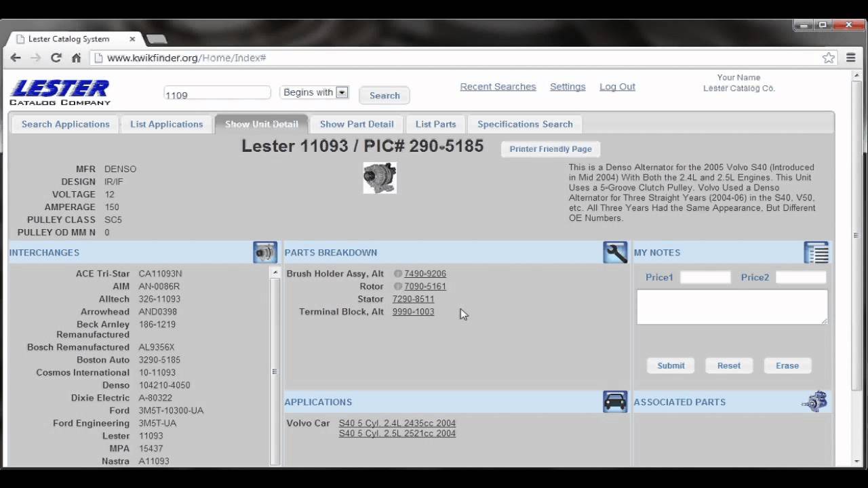Open the Specifications Search tab

pyautogui.click(x=525, y=124)
